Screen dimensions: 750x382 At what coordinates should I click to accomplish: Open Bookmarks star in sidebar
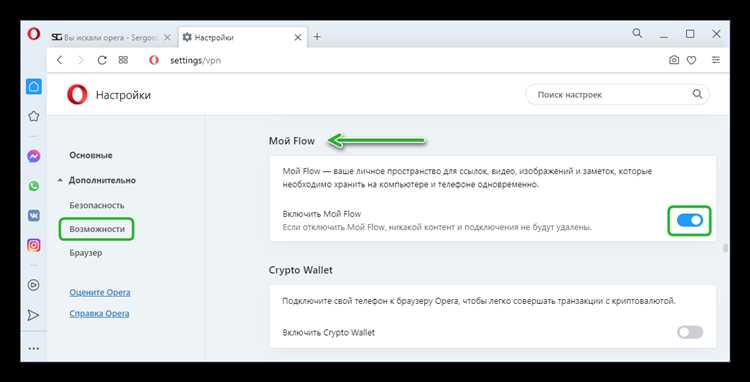[x=33, y=116]
